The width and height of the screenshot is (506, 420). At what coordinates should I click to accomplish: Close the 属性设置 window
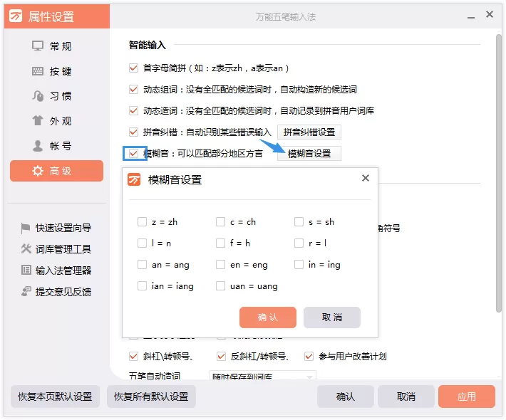pos(489,14)
